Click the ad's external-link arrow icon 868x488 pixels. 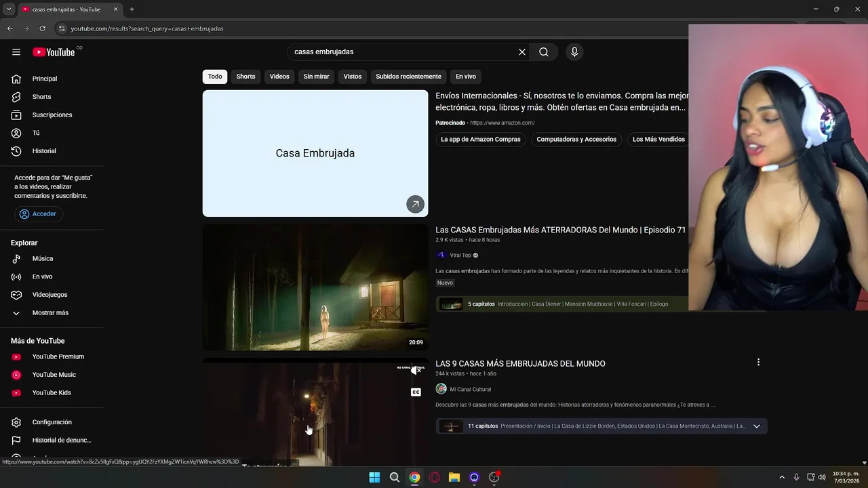[415, 204]
